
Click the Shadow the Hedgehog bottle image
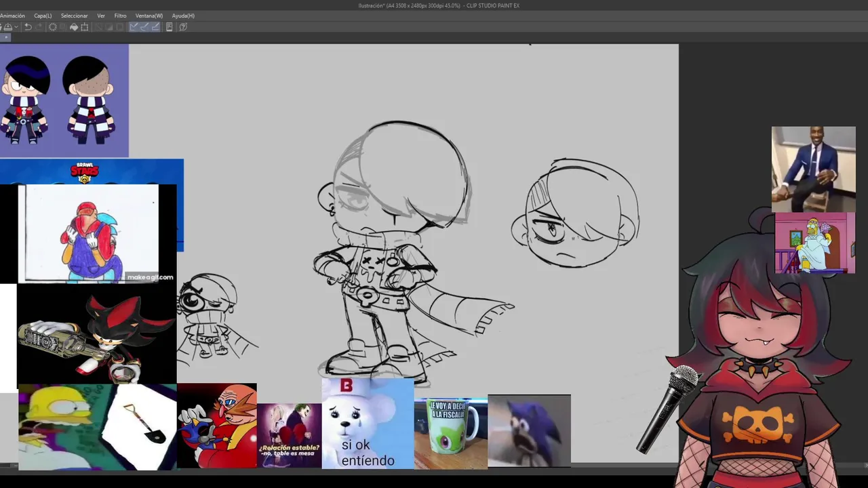point(96,334)
